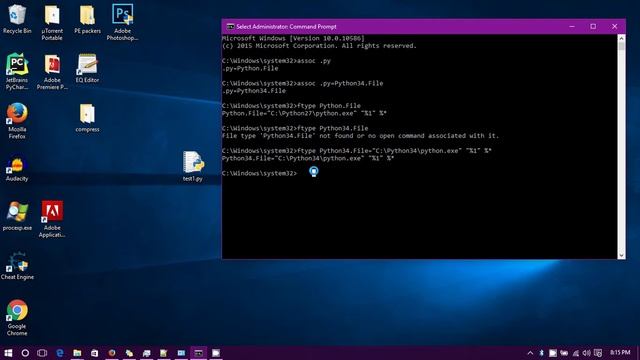640x360 pixels.
Task: Open the Windows Start menu
Action: [x=8, y=353]
